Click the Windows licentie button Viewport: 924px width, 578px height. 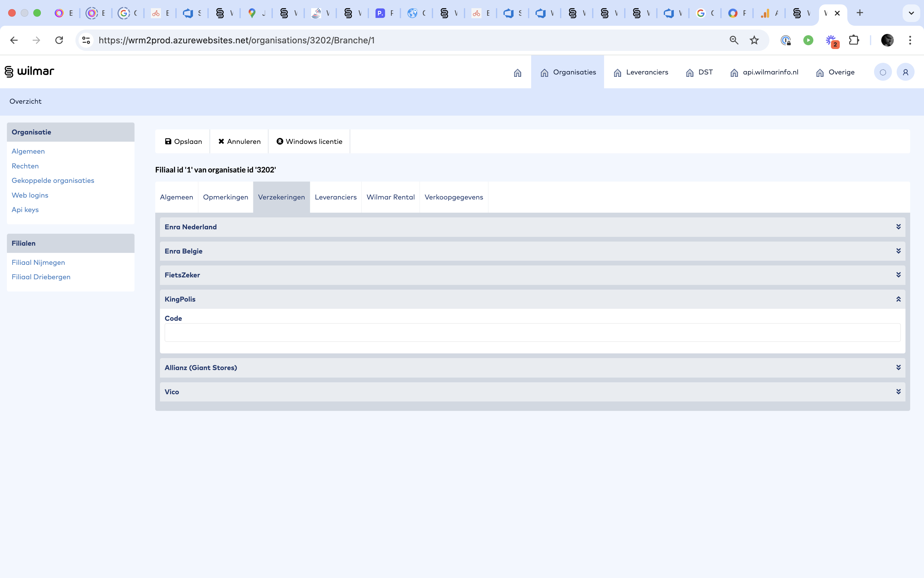coord(309,141)
